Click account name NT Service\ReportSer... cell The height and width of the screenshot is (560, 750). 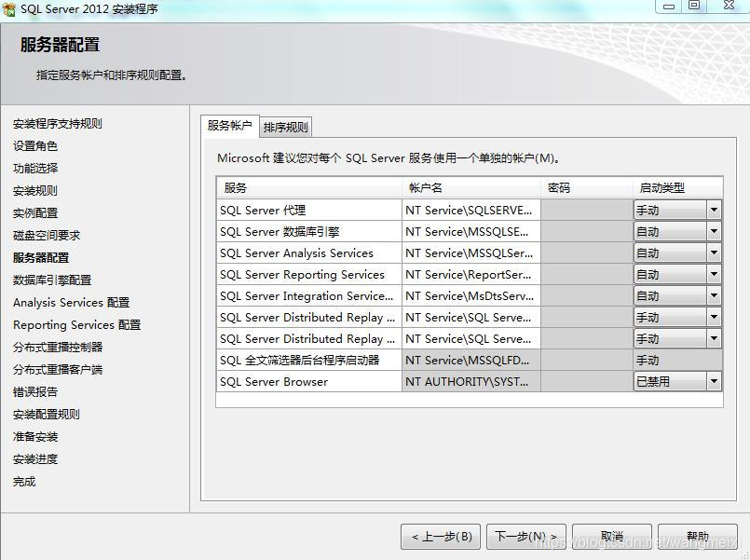pyautogui.click(x=471, y=275)
